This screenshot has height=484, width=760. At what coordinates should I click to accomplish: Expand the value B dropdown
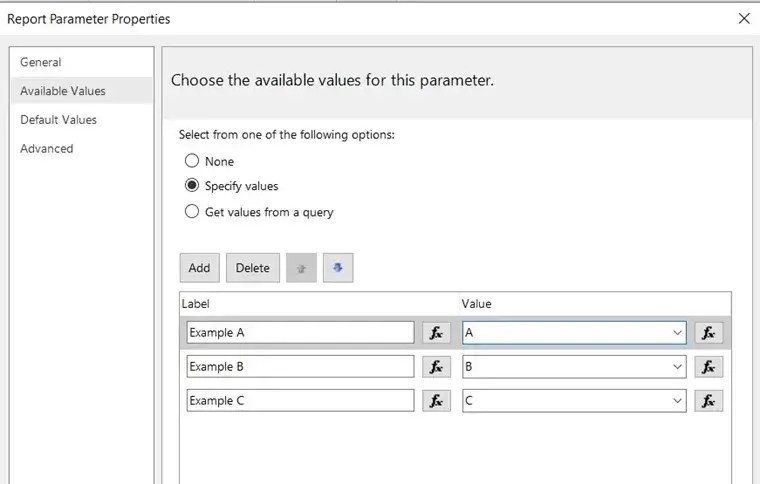click(x=677, y=367)
